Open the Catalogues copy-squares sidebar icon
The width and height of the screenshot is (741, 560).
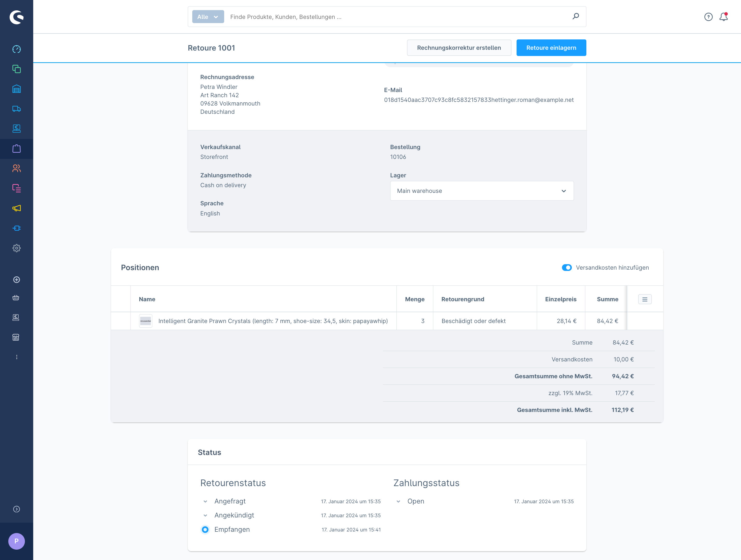[16, 69]
